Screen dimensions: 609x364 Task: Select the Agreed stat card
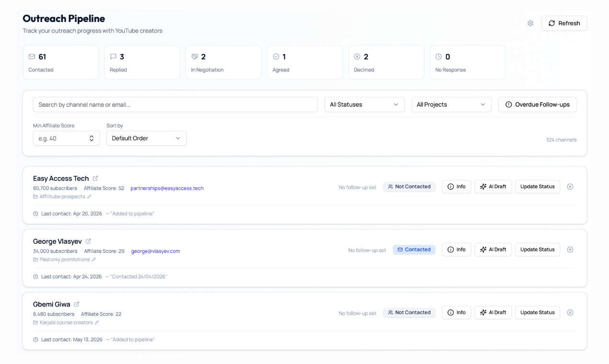[x=305, y=62]
